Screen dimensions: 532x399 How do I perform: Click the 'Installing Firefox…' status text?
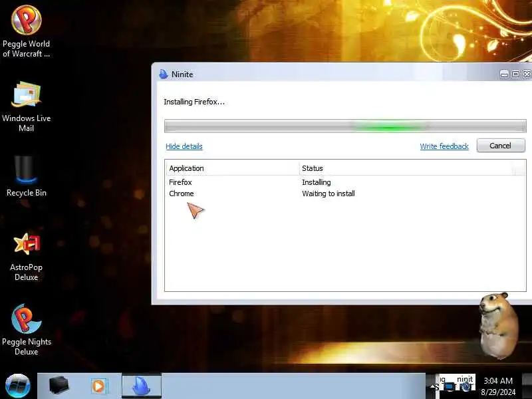click(x=194, y=102)
